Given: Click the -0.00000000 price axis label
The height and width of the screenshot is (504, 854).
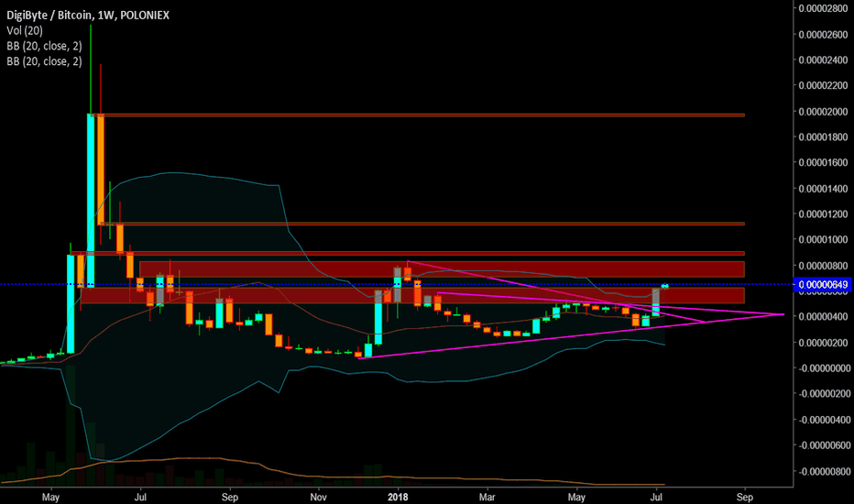Looking at the screenshot, I should (823, 368).
